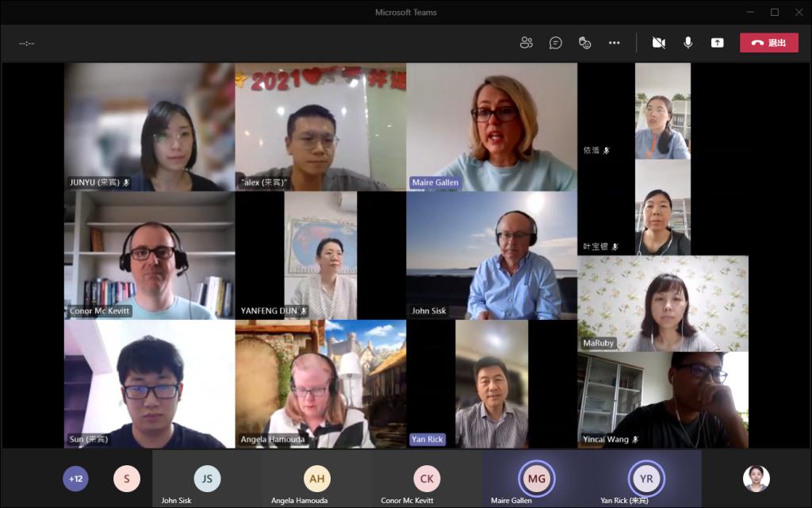Mute the microphone
The image size is (812, 508).
pyautogui.click(x=688, y=43)
